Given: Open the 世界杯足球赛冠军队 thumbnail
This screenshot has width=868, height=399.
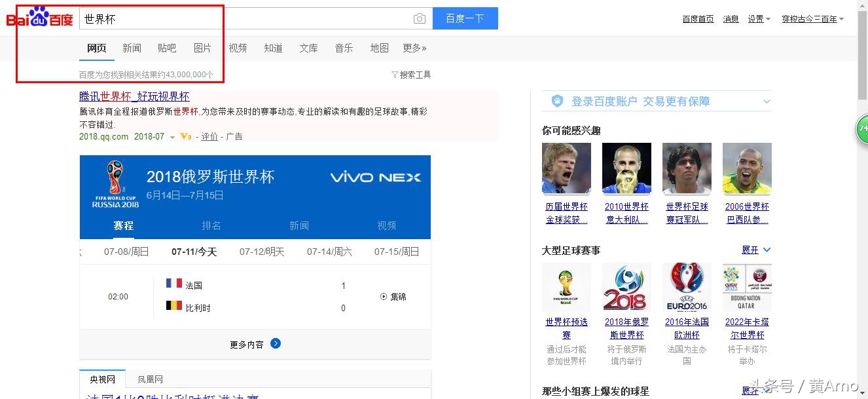Looking at the screenshot, I should tap(687, 168).
